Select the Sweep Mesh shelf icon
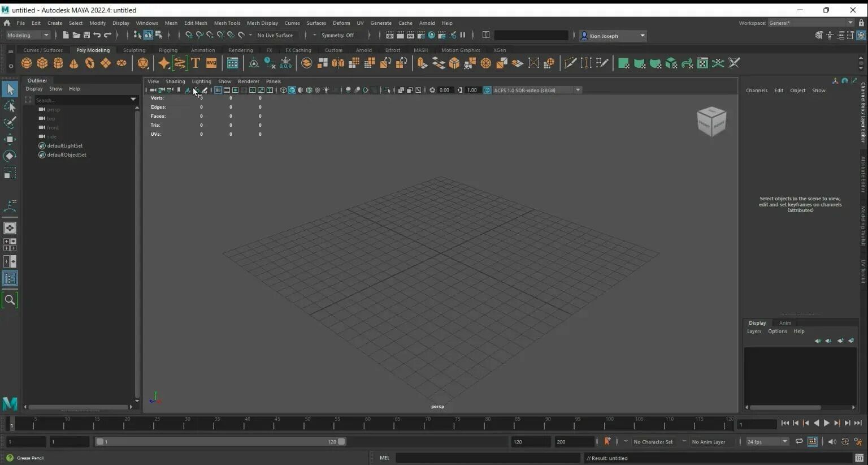Image resolution: width=868 pixels, height=465 pixels. click(x=180, y=63)
